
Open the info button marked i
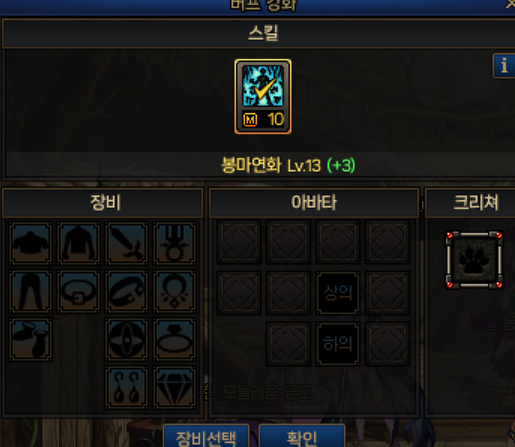(504, 66)
